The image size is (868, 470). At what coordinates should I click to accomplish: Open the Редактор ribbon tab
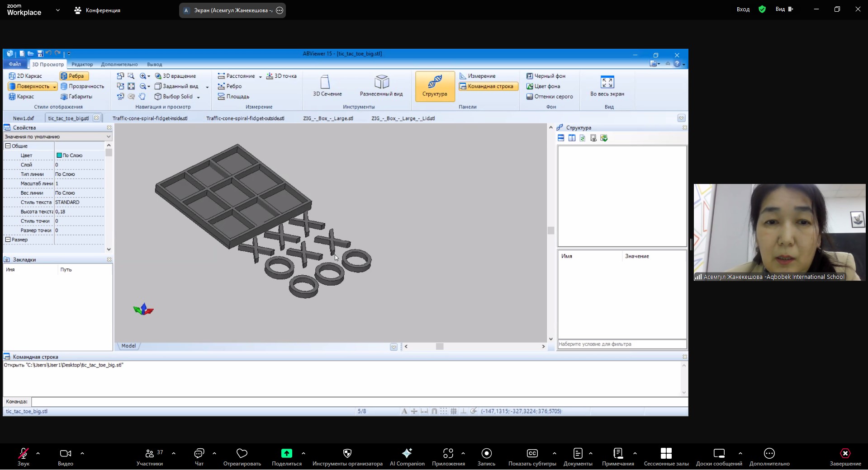coord(82,64)
